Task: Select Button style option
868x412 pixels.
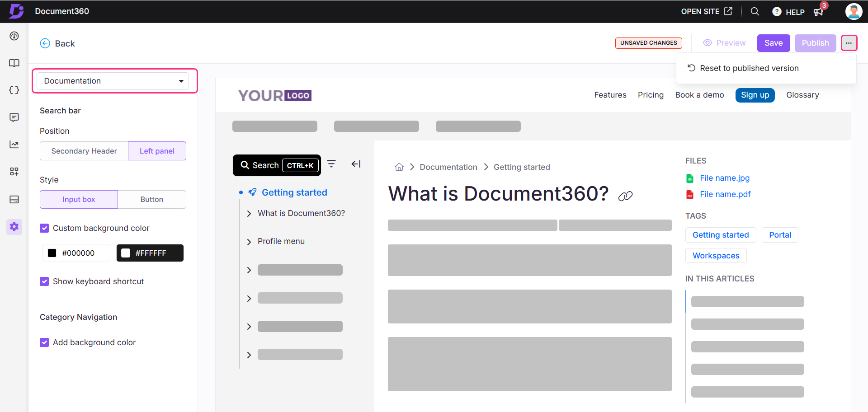Action: tap(152, 199)
